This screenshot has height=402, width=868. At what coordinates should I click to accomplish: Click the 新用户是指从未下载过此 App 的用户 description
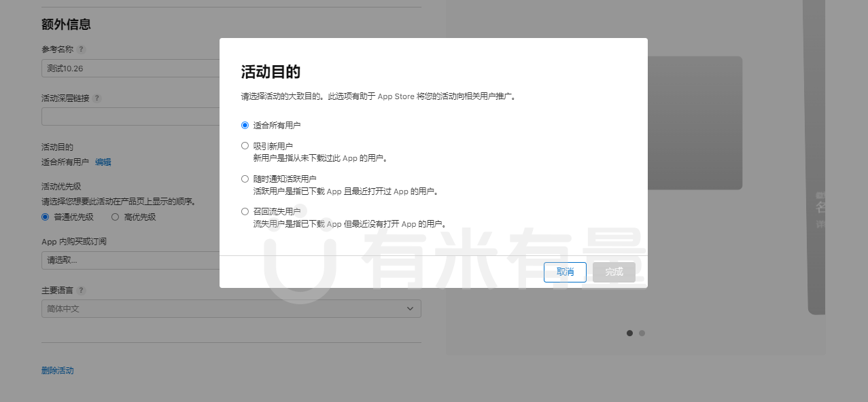pos(319,158)
